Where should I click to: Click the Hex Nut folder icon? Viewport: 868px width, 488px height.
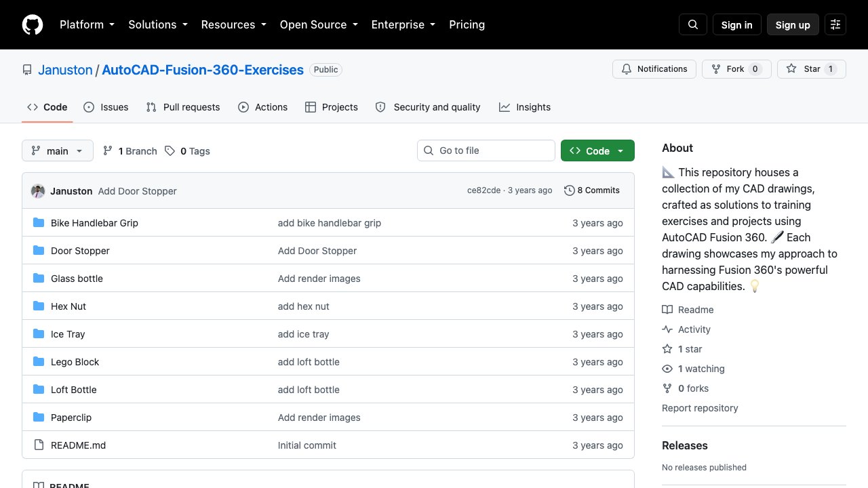pos(39,306)
